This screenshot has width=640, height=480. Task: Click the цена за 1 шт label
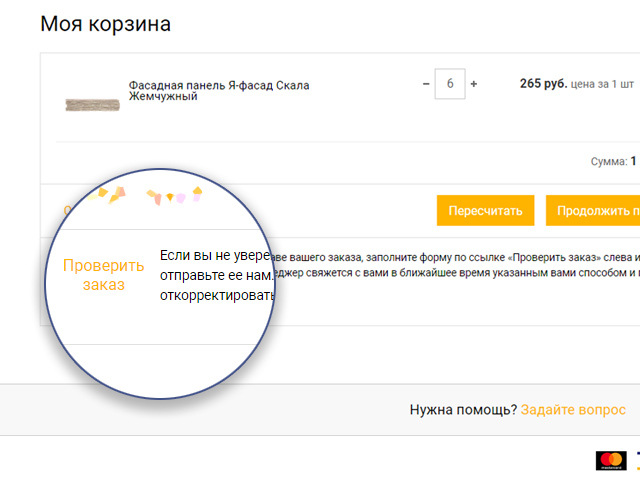pos(603,84)
